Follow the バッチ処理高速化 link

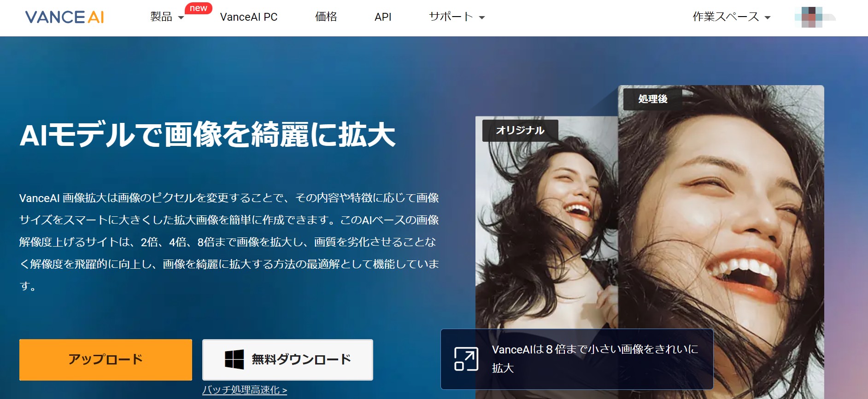(x=245, y=390)
